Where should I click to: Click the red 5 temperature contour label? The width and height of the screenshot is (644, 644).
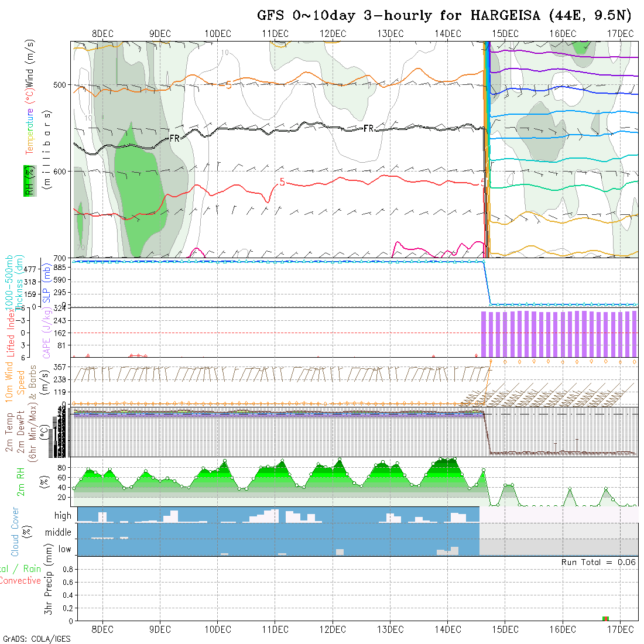pos(282,182)
